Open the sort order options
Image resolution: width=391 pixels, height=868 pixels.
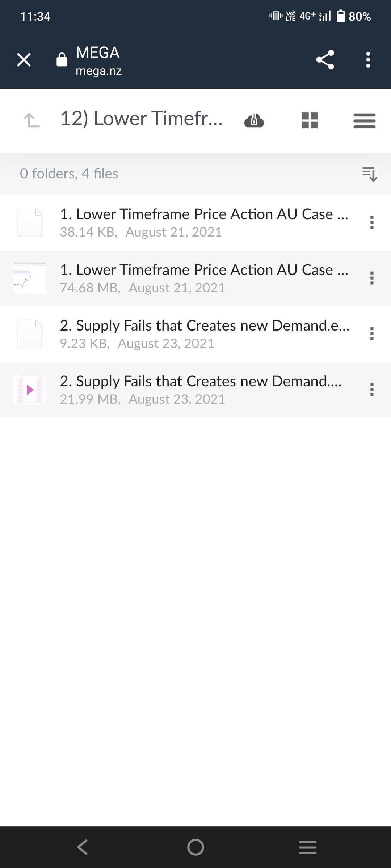coord(370,174)
